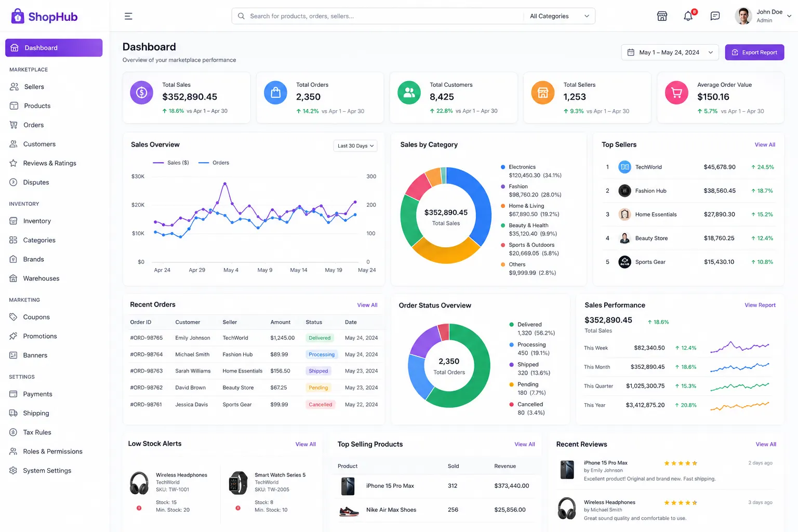Click the hamburger menu icon
Image resolution: width=798 pixels, height=532 pixels.
point(128,16)
